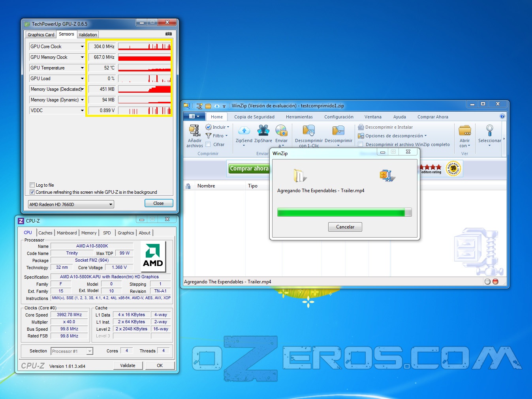The height and width of the screenshot is (399, 532).
Task: Click the red stop icon in WinZip status bar
Action: tap(495, 282)
